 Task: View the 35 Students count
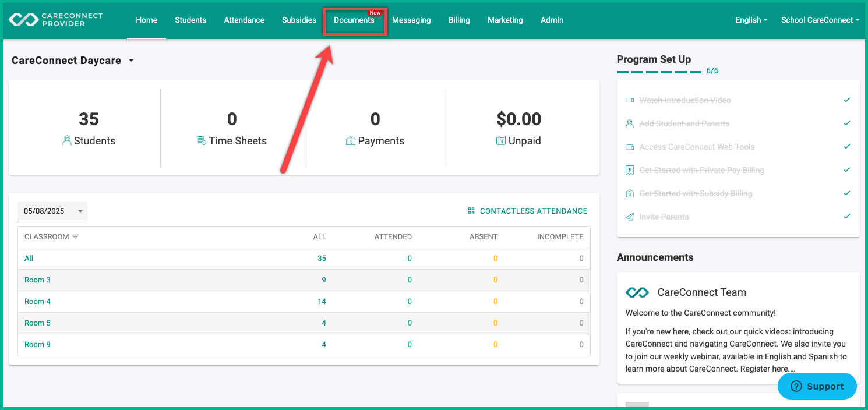[x=89, y=119]
